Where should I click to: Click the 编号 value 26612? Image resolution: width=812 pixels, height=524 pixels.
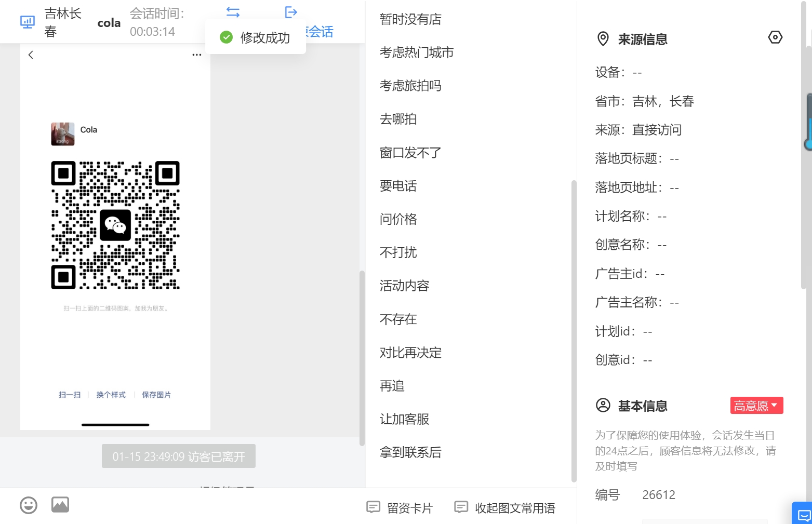tap(659, 495)
